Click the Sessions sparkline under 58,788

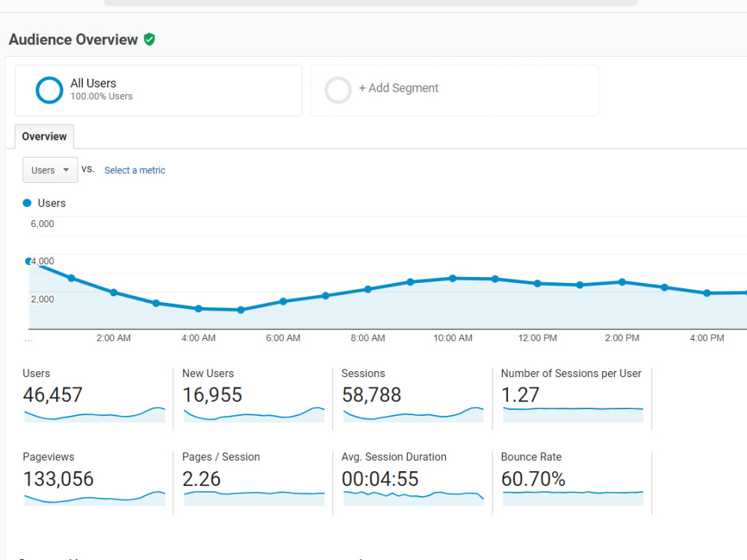(x=414, y=414)
